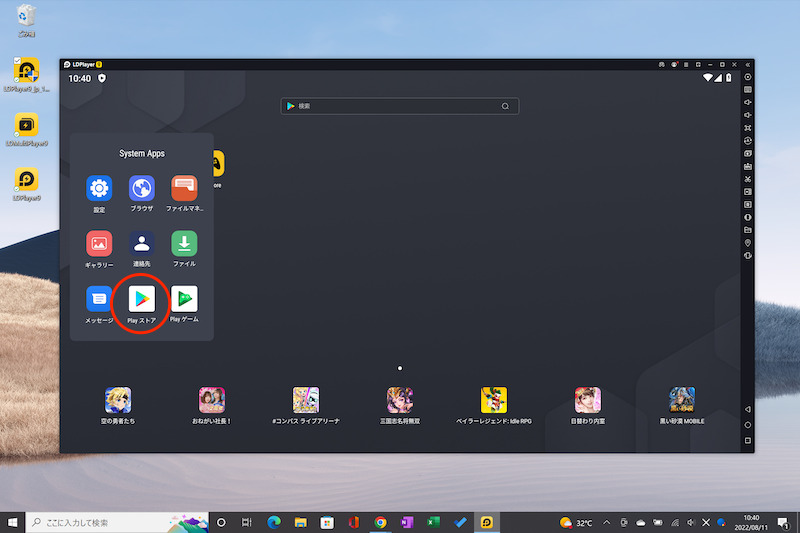800x533 pixels.
Task: Open the 連絡先 contacts app
Action: pos(141,243)
